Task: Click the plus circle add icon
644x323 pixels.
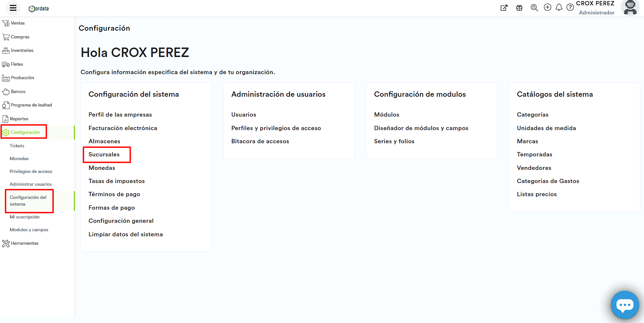Action: click(548, 7)
